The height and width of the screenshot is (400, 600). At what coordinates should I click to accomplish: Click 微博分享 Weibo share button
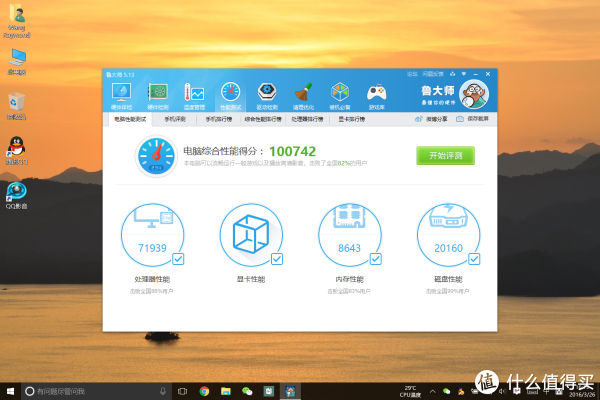[x=431, y=119]
